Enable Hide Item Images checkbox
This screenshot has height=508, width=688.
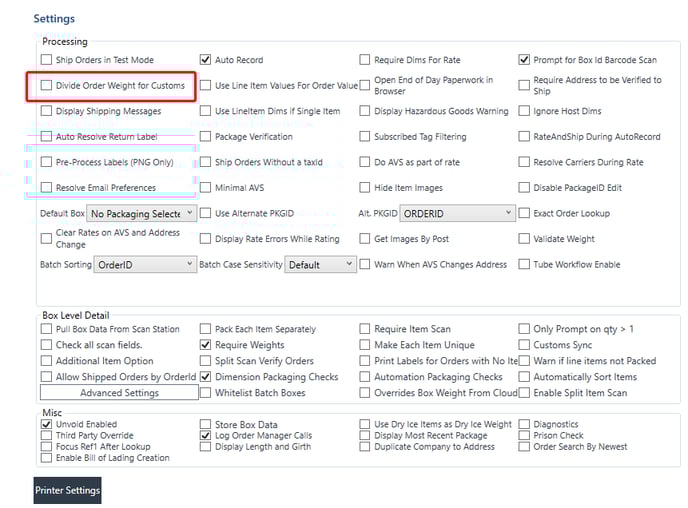point(366,187)
